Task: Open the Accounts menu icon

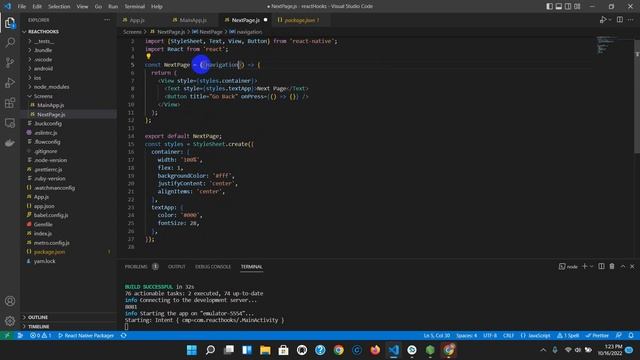Action: [10, 301]
